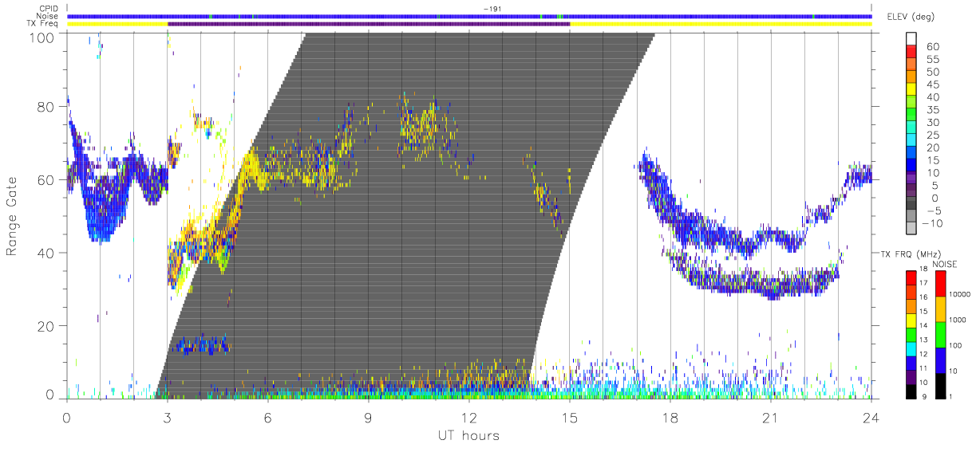980x452 pixels.
Task: Pick the cyan segment of the ELEV color bar
Action: point(911,141)
